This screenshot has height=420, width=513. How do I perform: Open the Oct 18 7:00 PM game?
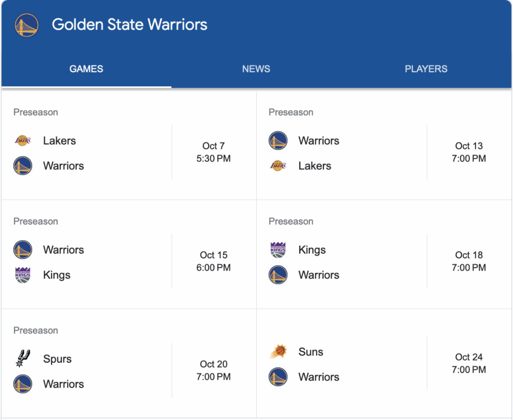(469, 261)
